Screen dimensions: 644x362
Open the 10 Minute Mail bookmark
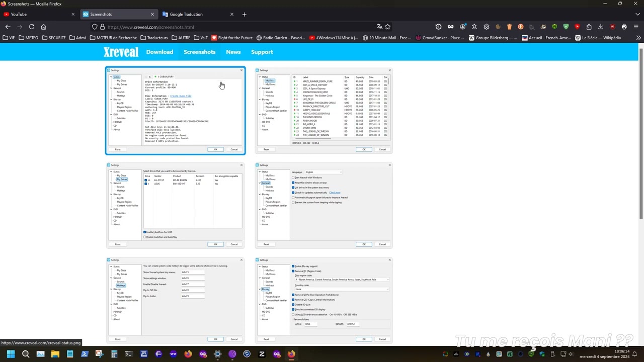tap(387, 38)
